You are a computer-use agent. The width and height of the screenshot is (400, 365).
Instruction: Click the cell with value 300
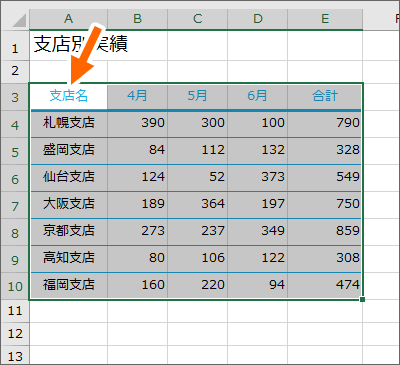point(198,124)
